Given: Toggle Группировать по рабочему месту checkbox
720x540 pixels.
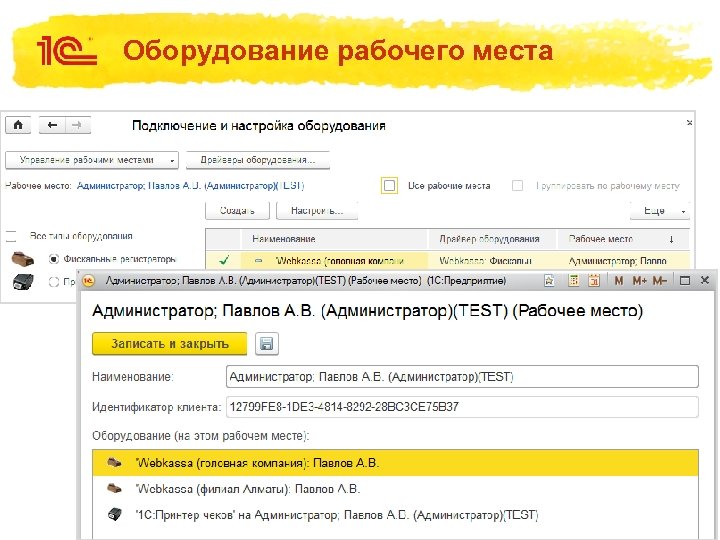Looking at the screenshot, I should click(518, 186).
